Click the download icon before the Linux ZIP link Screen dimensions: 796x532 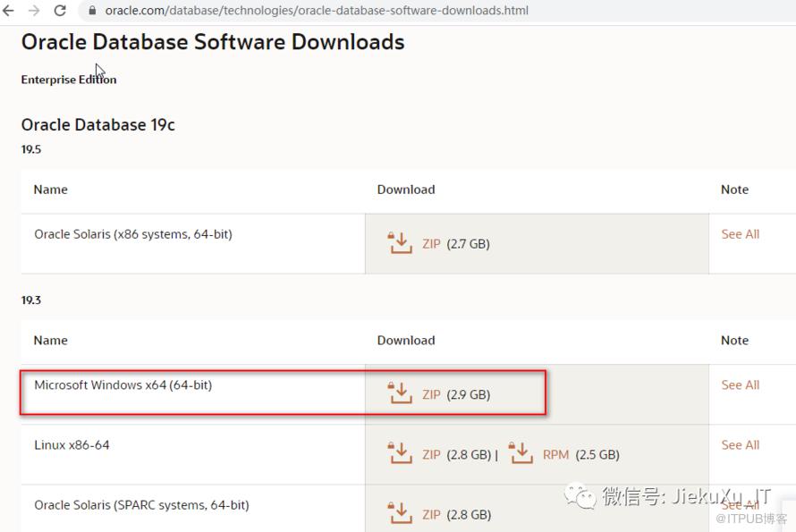tap(400, 452)
